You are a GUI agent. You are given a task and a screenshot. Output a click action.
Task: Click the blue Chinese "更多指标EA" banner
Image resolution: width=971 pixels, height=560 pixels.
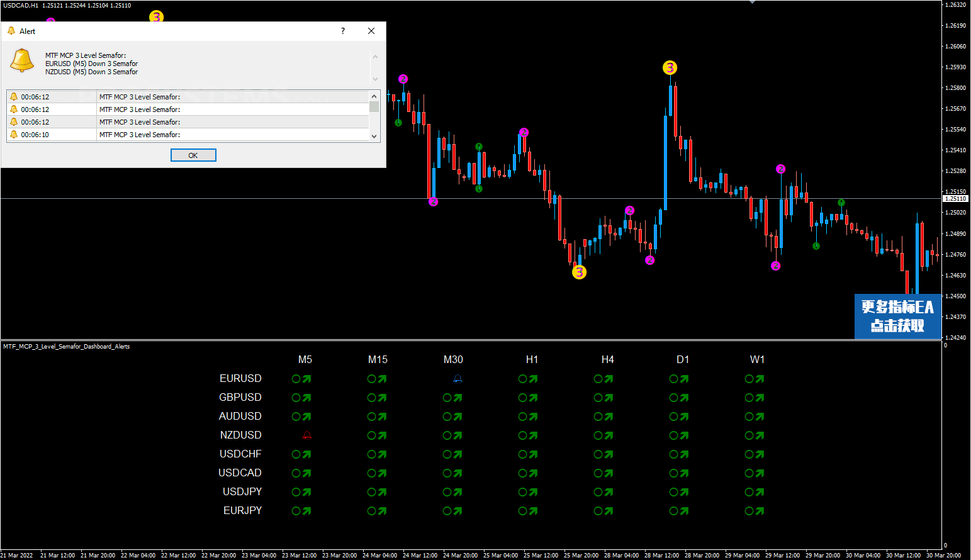[897, 316]
